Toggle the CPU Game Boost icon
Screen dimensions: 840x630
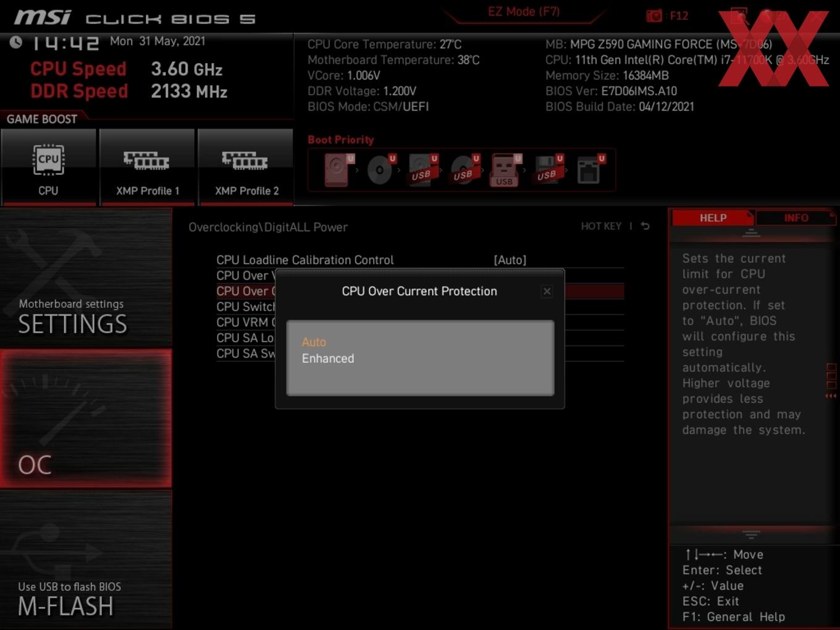48,167
